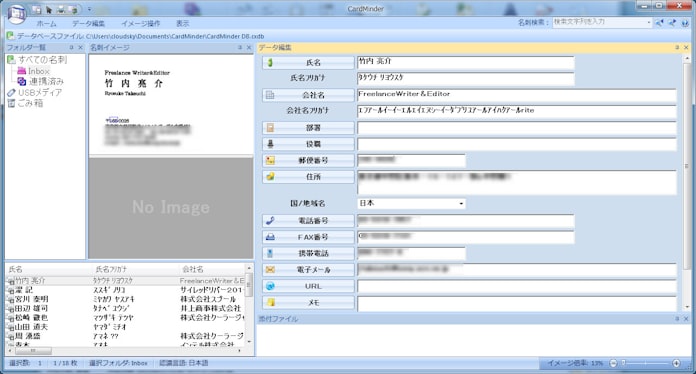The image size is (696, 374).
Task: Click the 郵便番号 field button
Action: (308, 160)
